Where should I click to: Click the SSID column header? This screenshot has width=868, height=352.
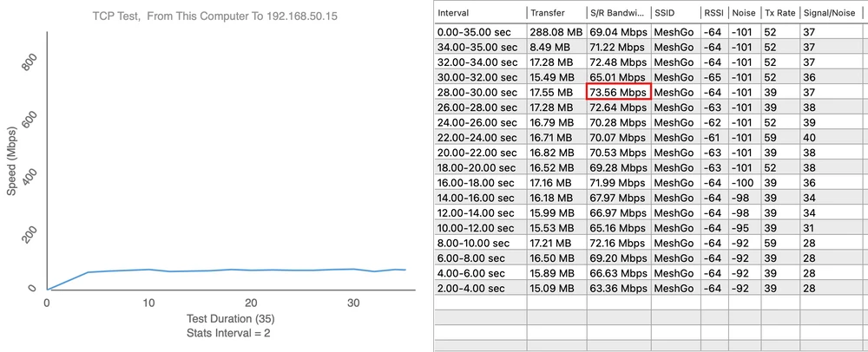pos(674,13)
